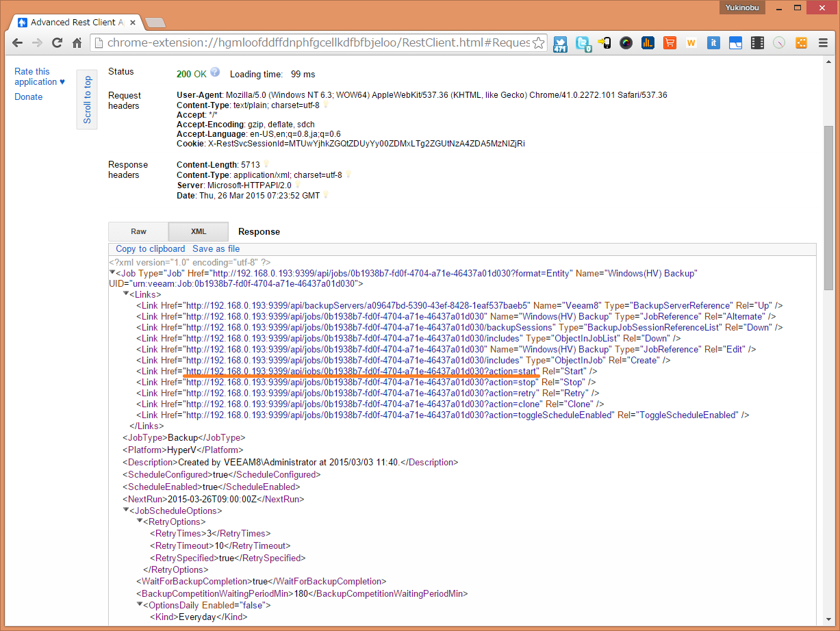Image resolution: width=840 pixels, height=631 pixels.
Task: Open the orange W extension icon
Action: (x=691, y=43)
